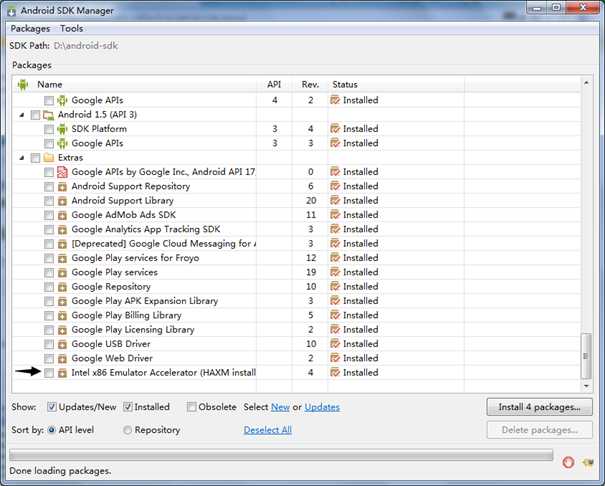Click the package icon for Android Support Repository
Screen dimensions: 605x486
(62, 187)
